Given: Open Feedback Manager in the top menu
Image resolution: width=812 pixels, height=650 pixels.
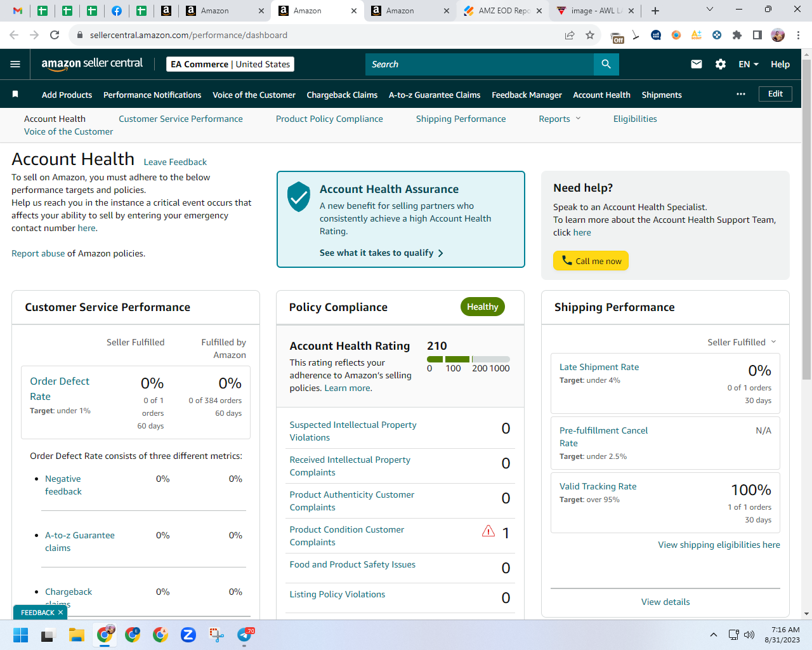Looking at the screenshot, I should click(x=527, y=95).
